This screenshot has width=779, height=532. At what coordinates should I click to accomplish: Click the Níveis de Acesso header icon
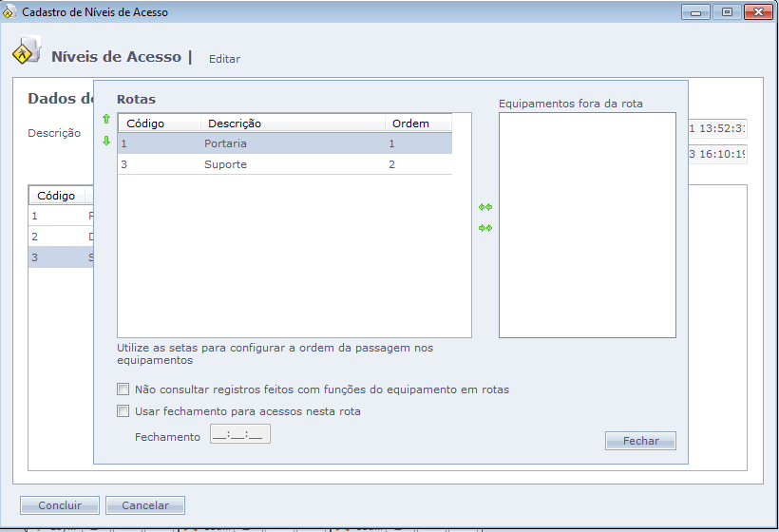point(27,53)
